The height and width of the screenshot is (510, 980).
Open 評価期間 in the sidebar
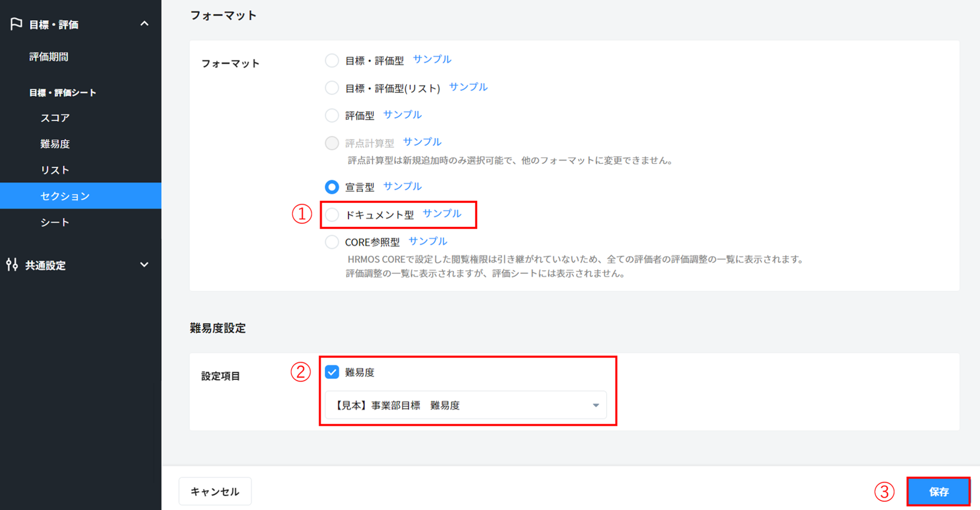49,56
